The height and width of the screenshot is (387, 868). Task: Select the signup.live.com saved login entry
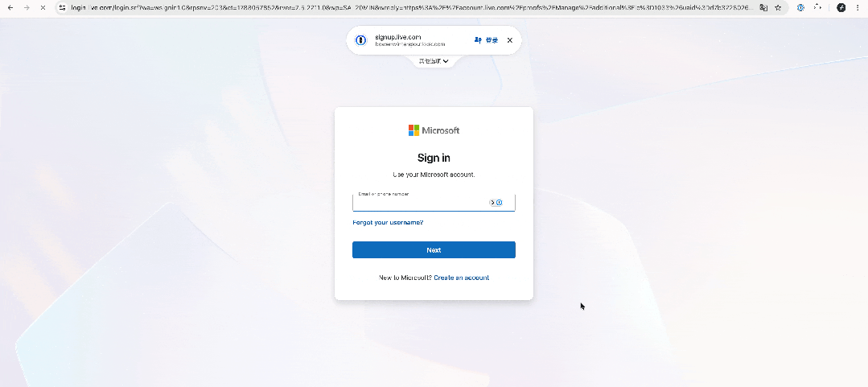click(409, 40)
